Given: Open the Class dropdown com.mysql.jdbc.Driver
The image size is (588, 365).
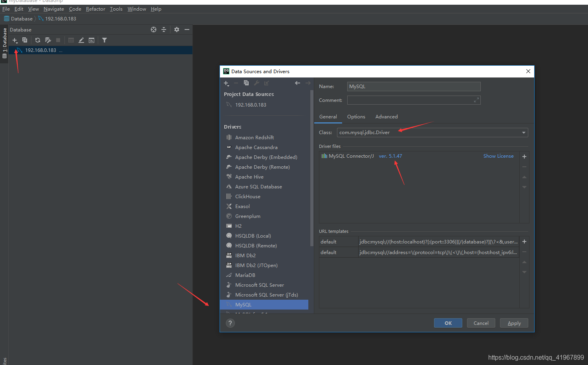Looking at the screenshot, I should (432, 133).
